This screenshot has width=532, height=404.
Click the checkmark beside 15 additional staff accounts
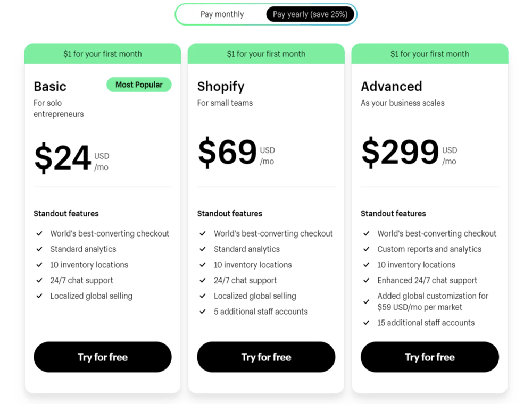[367, 323]
